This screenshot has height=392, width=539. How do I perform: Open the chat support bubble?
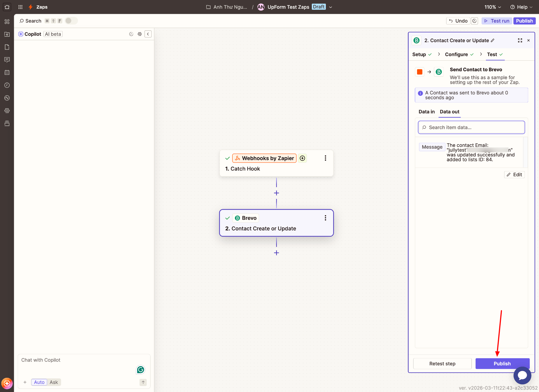pyautogui.click(x=522, y=375)
